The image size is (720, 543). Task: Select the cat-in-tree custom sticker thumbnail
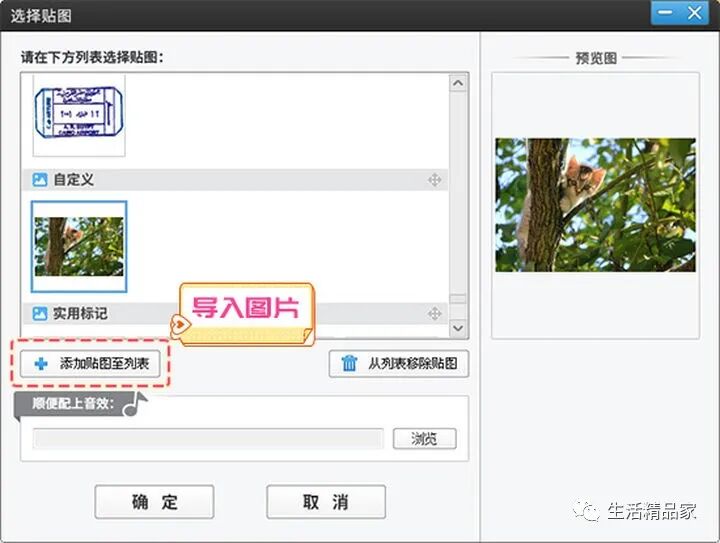(79, 246)
